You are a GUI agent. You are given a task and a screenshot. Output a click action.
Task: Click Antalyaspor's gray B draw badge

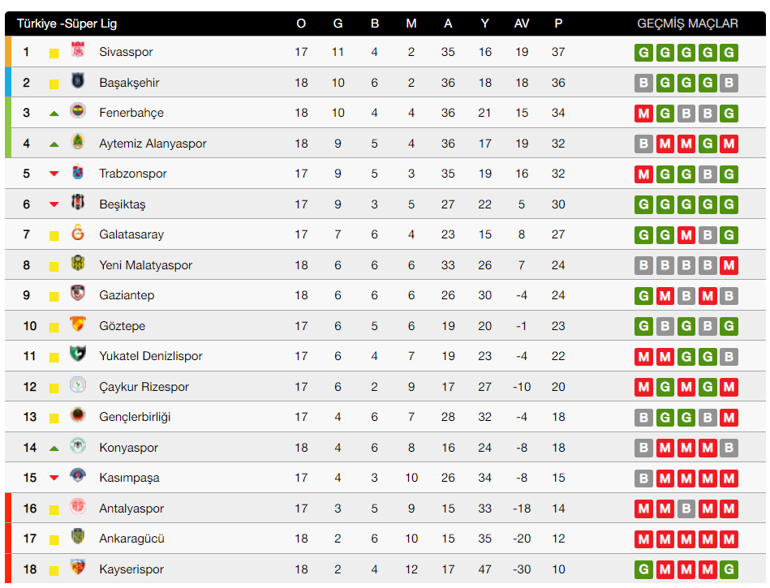coord(687,509)
